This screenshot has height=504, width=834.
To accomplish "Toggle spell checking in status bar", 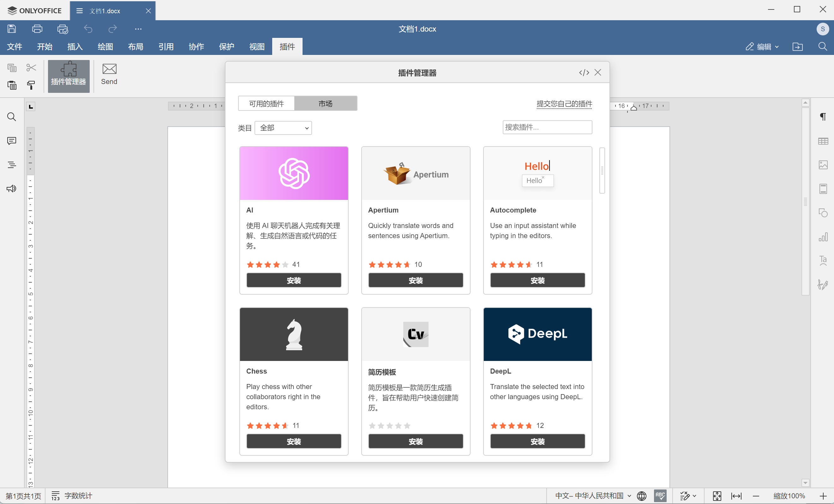I will 660,496.
